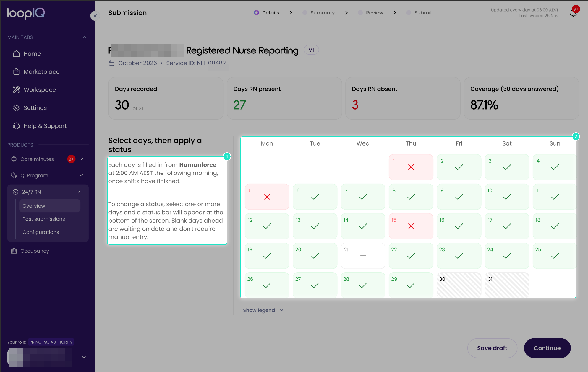Click the Coverage 87.1% card
The height and width of the screenshot is (372, 588).
(521, 98)
